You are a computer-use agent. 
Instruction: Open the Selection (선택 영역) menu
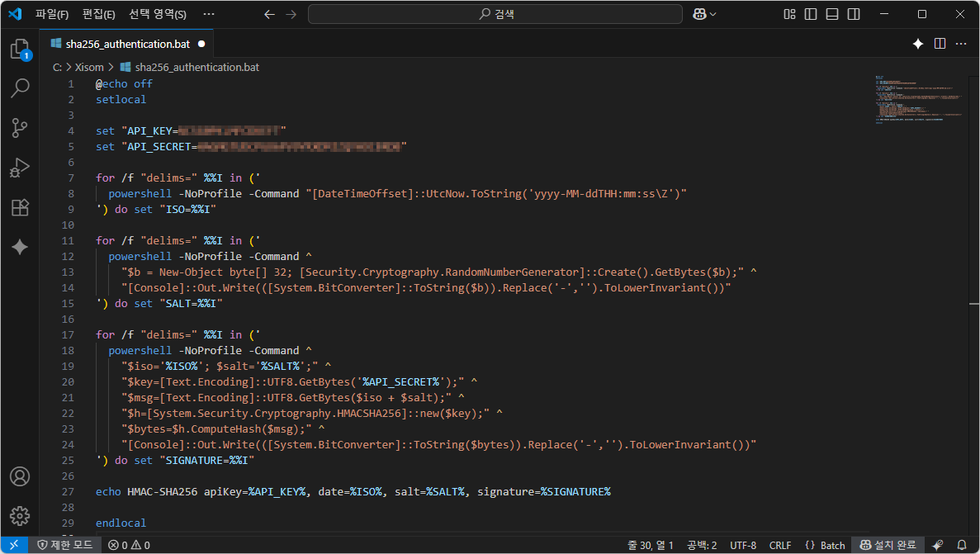coord(158,14)
